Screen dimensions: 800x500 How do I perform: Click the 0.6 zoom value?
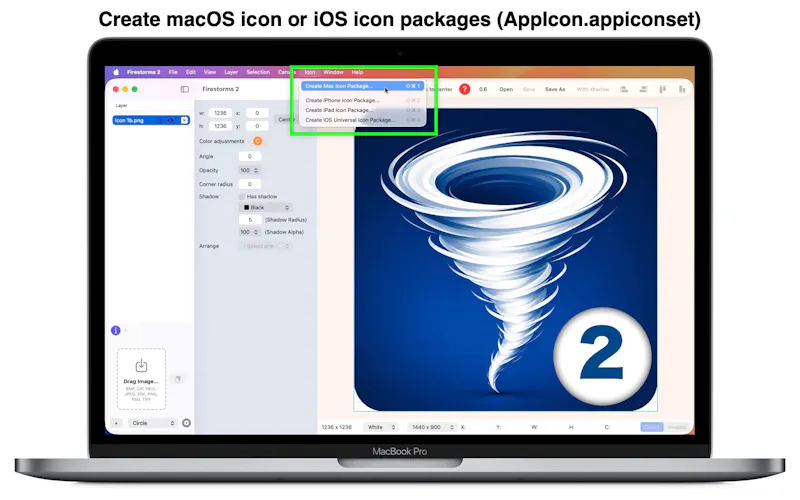tap(483, 89)
